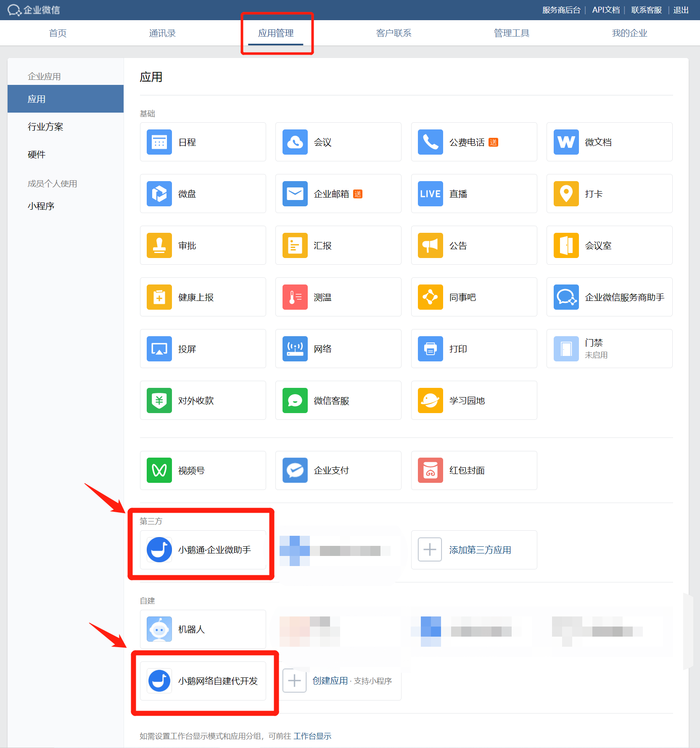
Task: Select the 微盘 drive icon
Action: pyautogui.click(x=159, y=194)
